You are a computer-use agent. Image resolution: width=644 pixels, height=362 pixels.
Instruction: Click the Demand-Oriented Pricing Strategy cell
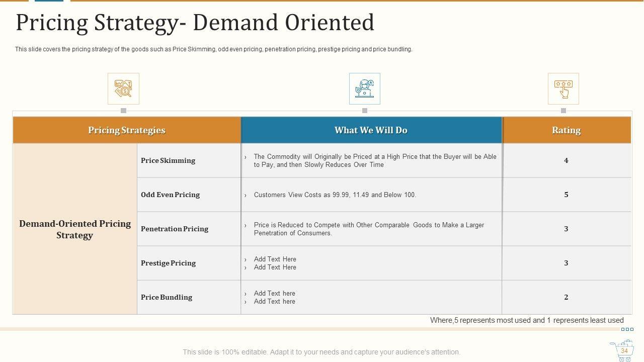(x=75, y=229)
